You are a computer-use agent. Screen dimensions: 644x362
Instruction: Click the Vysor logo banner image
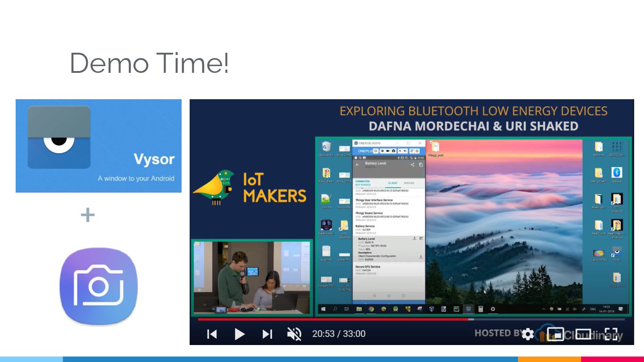coord(98,146)
